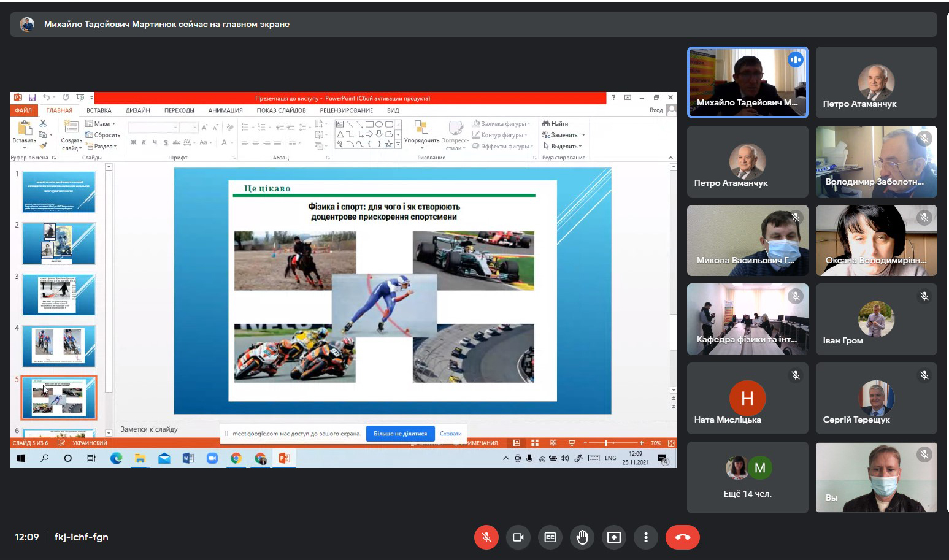Toggle closed captions

tap(550, 537)
